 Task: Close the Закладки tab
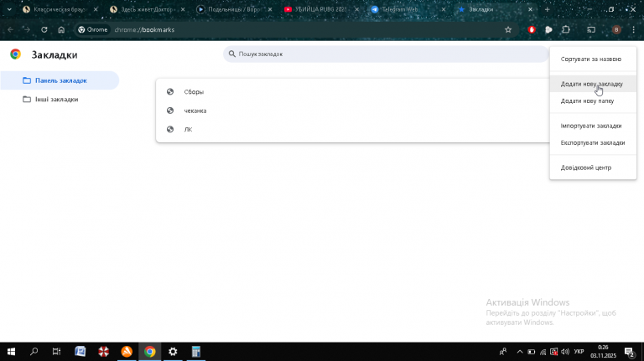530,9
